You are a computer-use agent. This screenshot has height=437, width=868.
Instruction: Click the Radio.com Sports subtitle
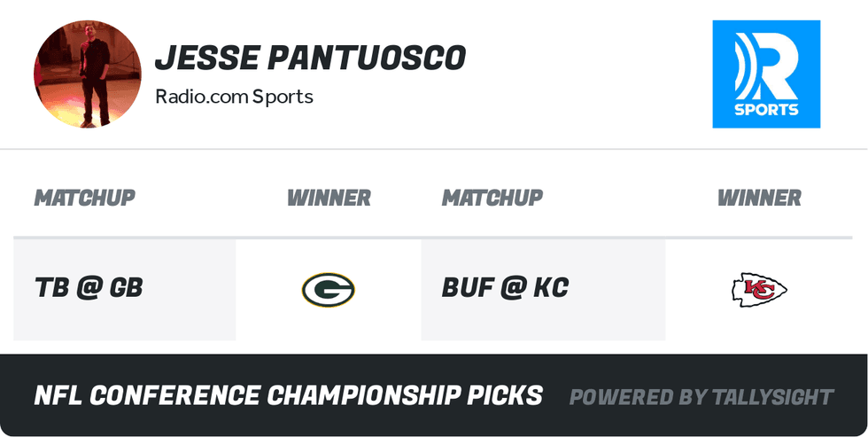point(234,97)
